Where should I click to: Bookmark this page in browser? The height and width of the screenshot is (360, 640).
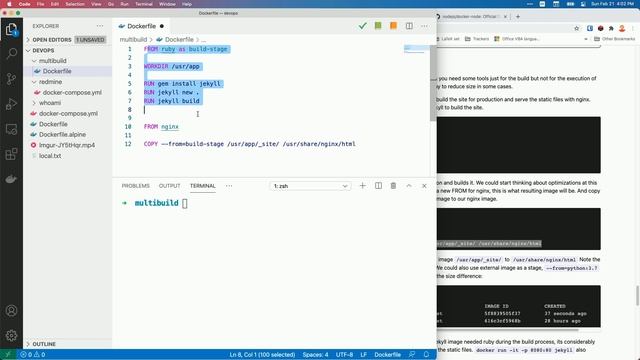tap(577, 29)
